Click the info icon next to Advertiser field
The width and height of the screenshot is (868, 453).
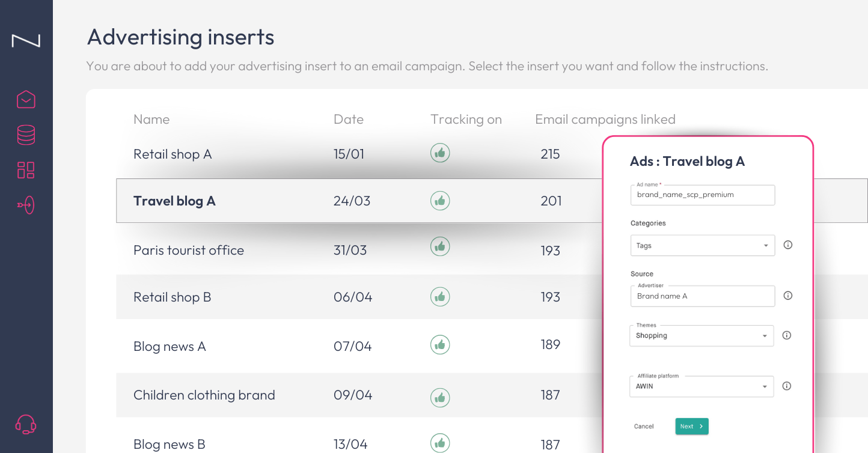click(788, 296)
